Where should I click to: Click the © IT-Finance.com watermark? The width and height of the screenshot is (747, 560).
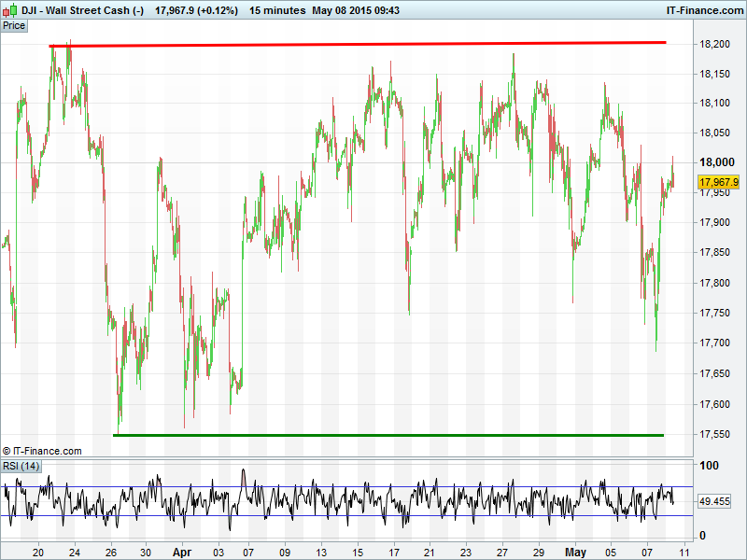point(42,451)
